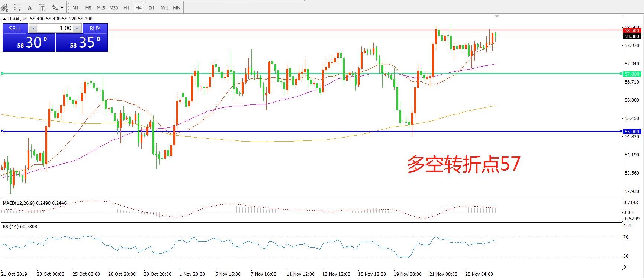
Task: Click the volume increase up arrow
Action: pos(77,28)
